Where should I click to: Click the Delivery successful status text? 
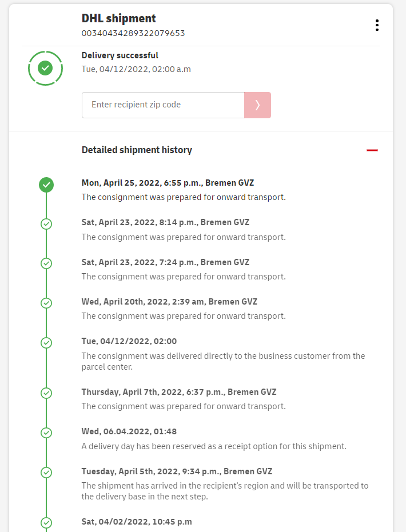pyautogui.click(x=120, y=55)
